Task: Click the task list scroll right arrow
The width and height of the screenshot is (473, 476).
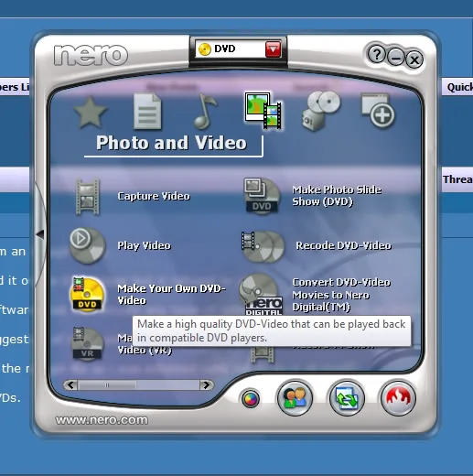Action: click(207, 385)
